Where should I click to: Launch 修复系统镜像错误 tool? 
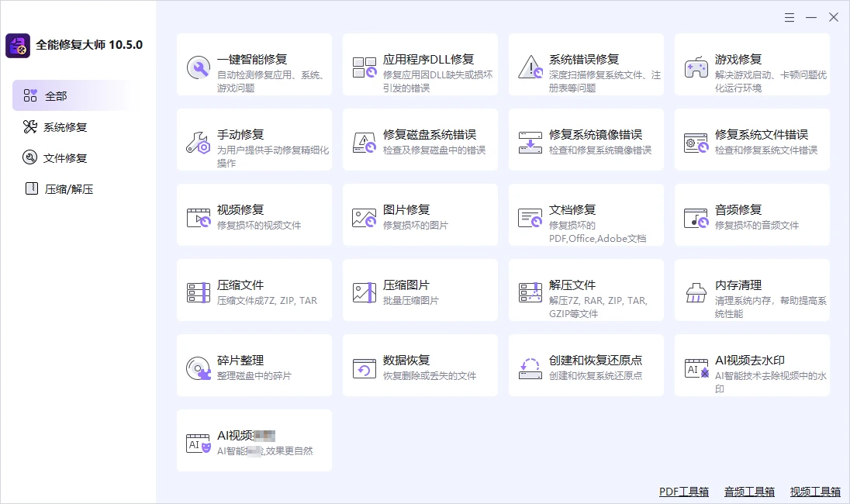click(586, 140)
